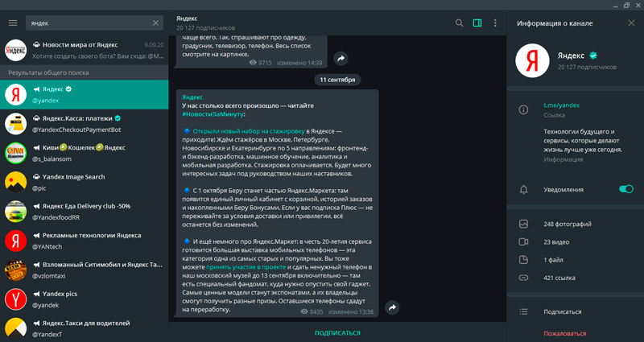
Task: Click the Новости мира от Яндекс avatar
Action: (x=15, y=50)
